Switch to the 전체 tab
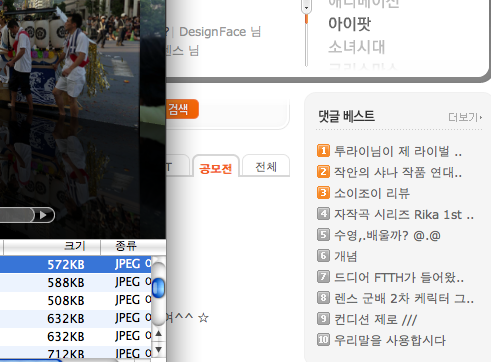 click(x=266, y=166)
